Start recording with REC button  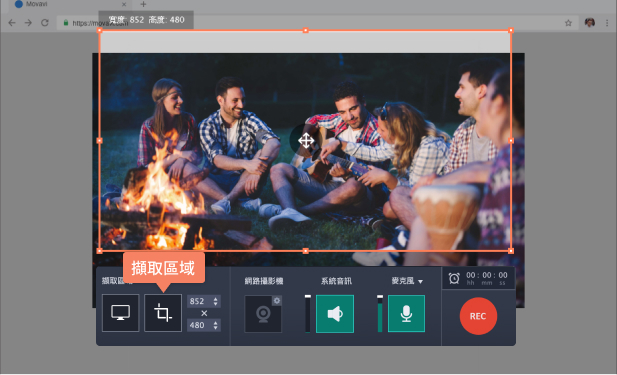(x=478, y=316)
